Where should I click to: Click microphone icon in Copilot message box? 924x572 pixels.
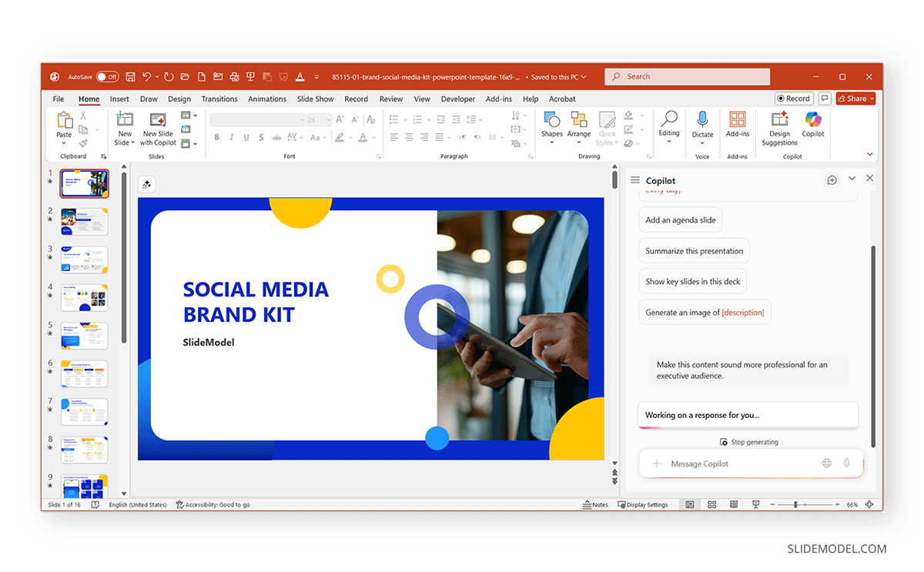click(x=846, y=463)
